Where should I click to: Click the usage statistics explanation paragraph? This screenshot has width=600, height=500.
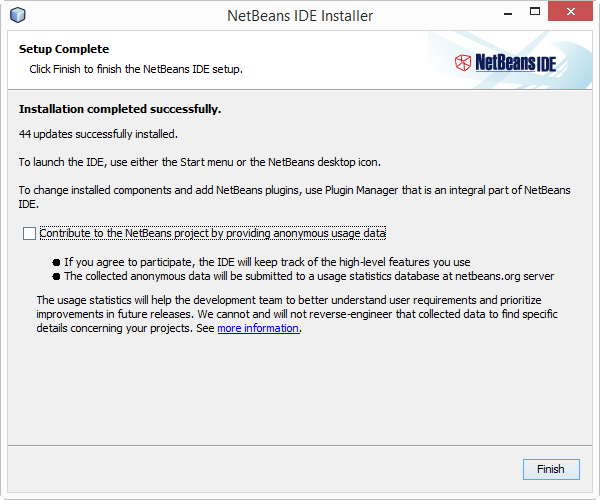pyautogui.click(x=297, y=314)
